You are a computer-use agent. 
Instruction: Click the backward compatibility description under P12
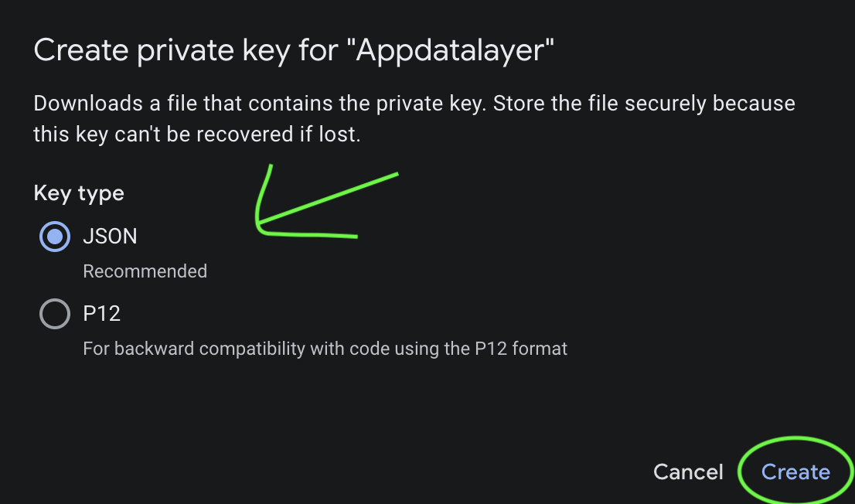click(325, 349)
